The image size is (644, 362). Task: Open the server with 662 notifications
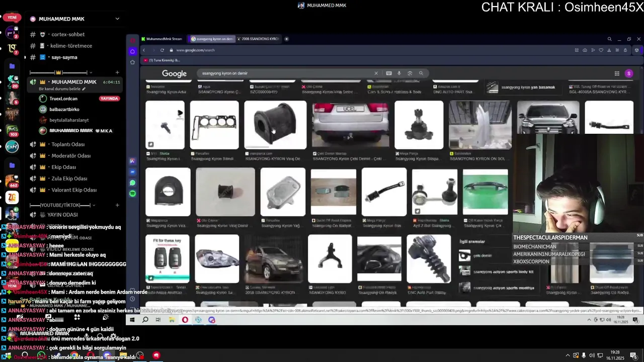click(12, 181)
